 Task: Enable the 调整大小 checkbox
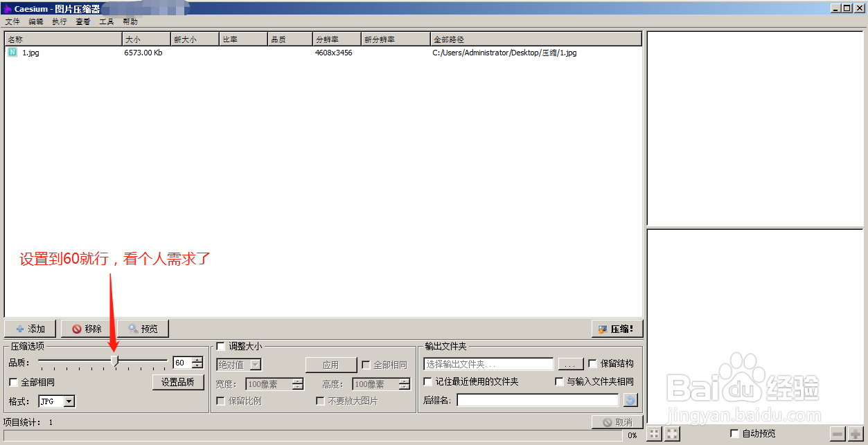point(221,346)
